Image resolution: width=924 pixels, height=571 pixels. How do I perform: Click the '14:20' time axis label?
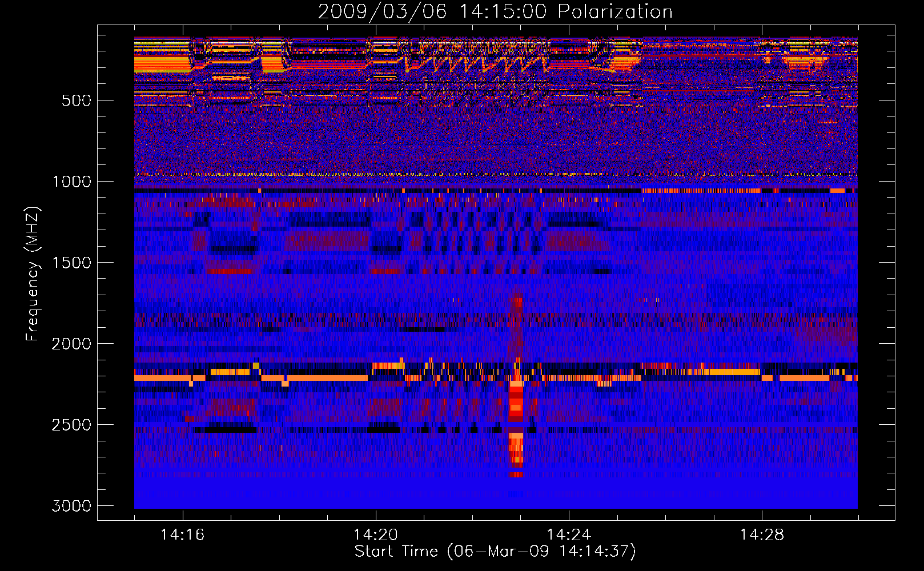tap(375, 535)
